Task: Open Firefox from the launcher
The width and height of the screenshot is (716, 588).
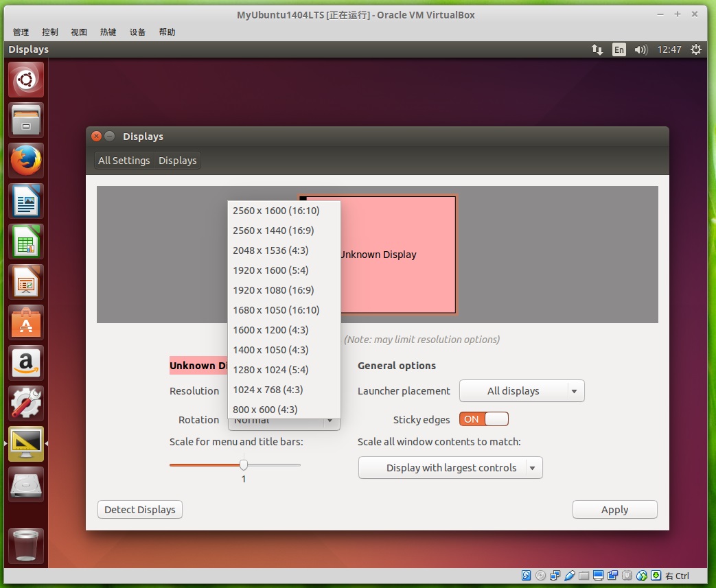Action: pyautogui.click(x=26, y=161)
